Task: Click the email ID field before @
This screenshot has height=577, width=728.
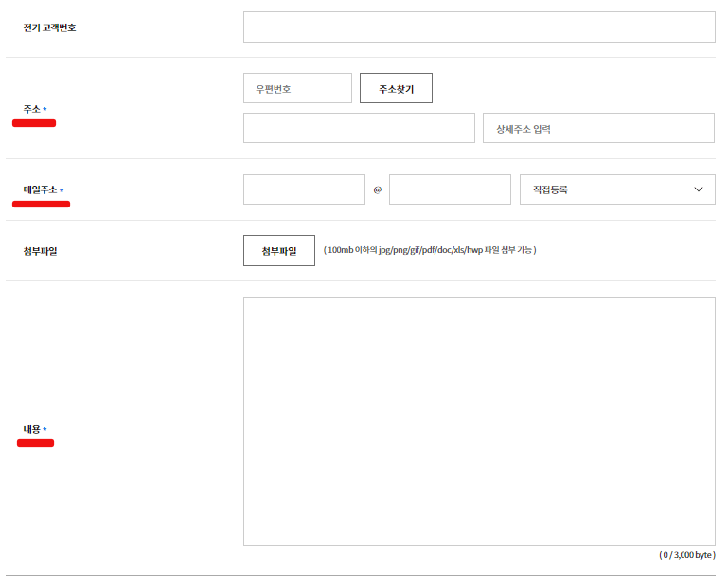Action: (x=304, y=189)
